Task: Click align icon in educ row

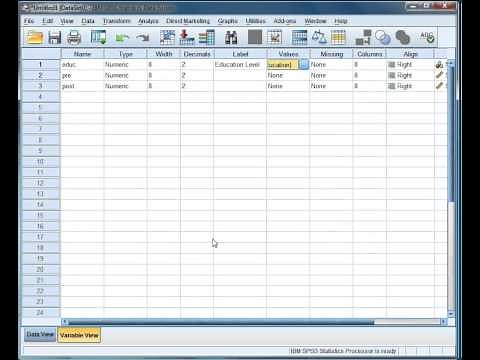Action: (392, 65)
